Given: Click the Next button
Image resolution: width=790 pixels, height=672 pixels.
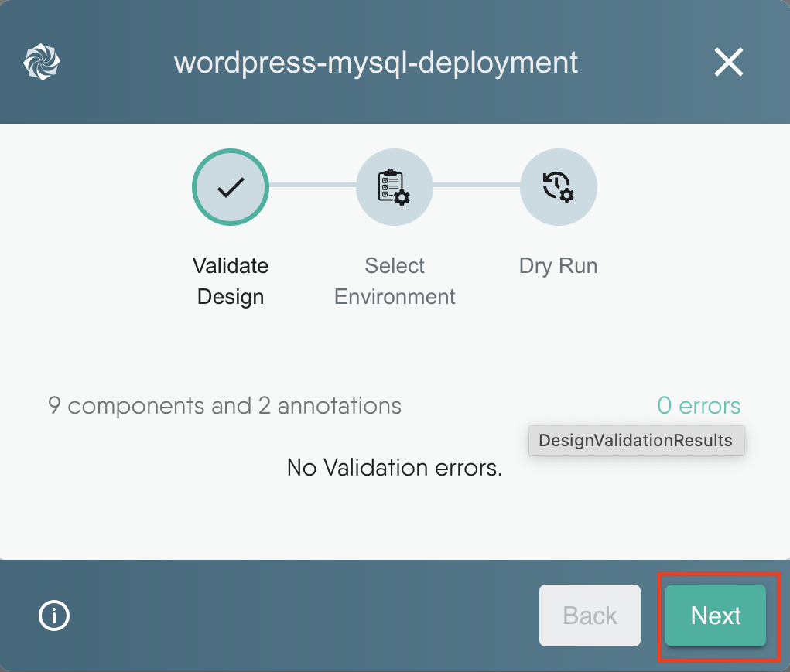Looking at the screenshot, I should click(x=716, y=616).
